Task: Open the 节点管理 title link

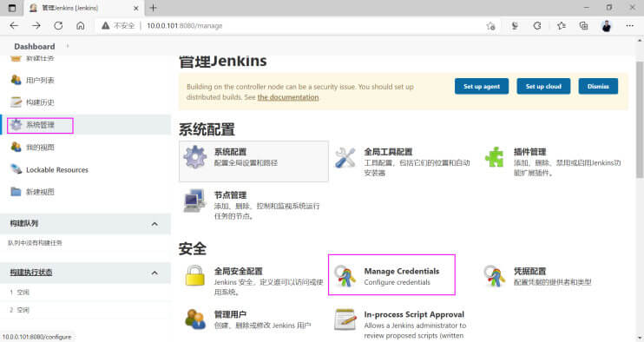Action: pos(230,195)
